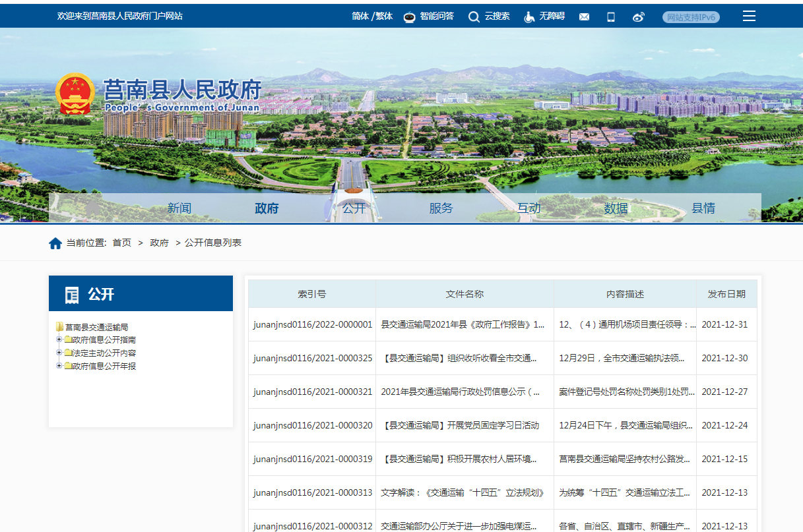Expand the 政府信息公开年报 tree node
The height and width of the screenshot is (532, 803).
click(x=59, y=366)
